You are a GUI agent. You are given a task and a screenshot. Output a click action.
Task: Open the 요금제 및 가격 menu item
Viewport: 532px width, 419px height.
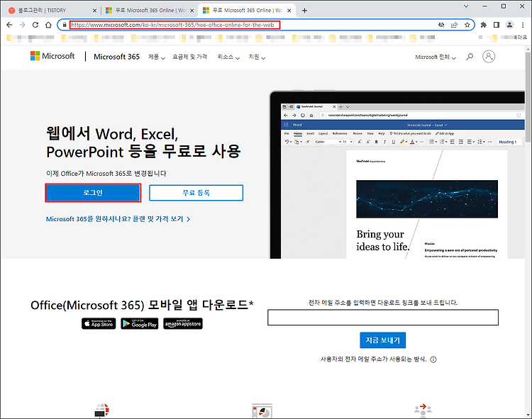[x=189, y=57]
